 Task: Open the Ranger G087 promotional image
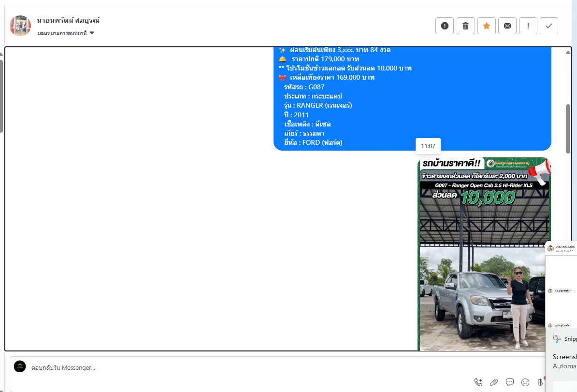pos(484,254)
